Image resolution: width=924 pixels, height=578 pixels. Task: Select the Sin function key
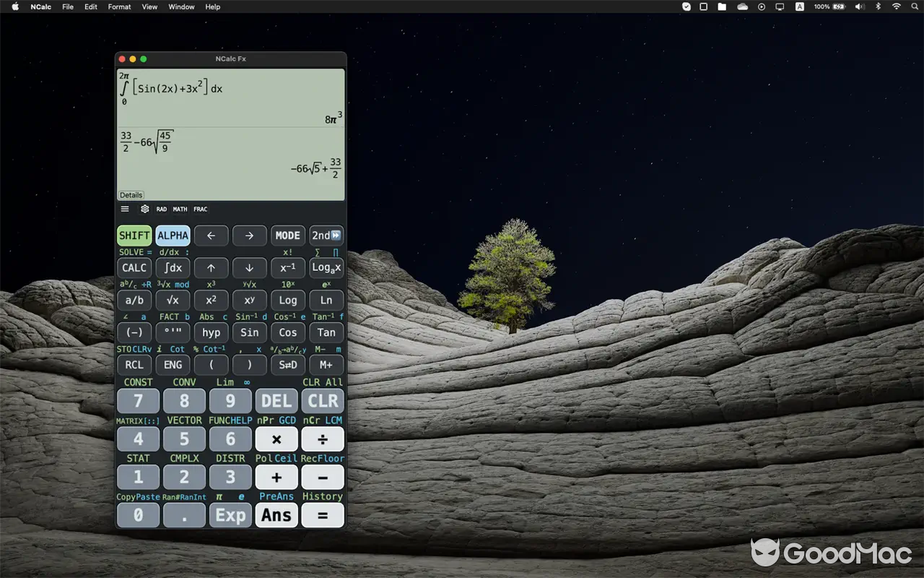point(249,332)
